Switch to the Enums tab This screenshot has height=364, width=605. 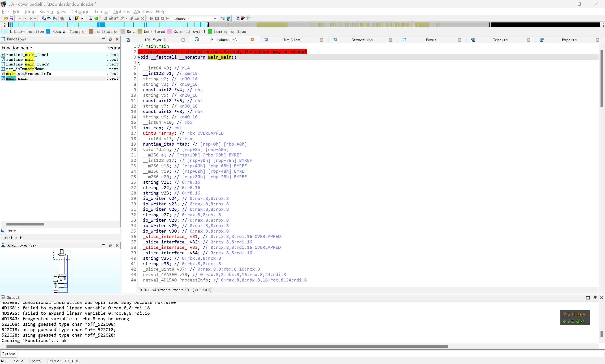tap(431, 40)
